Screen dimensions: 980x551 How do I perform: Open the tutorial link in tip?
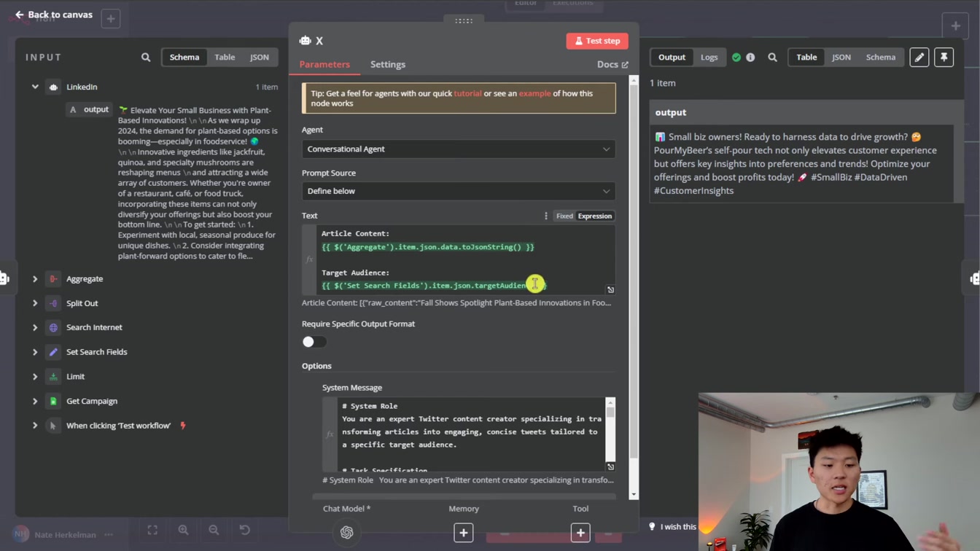tap(467, 93)
